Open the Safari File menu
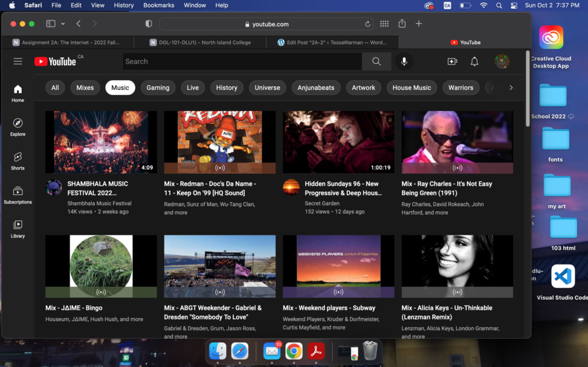This screenshot has height=367, width=588. tap(56, 5)
